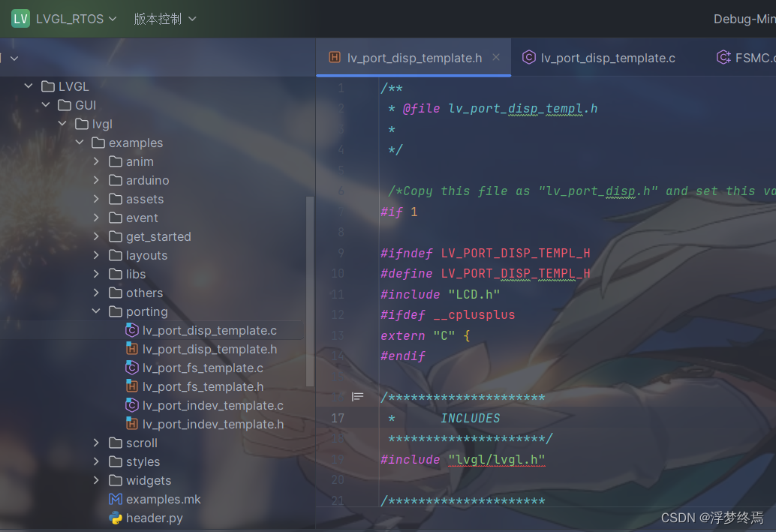This screenshot has width=776, height=532.
Task: Switch to the FSMC.c tab
Action: click(x=750, y=56)
